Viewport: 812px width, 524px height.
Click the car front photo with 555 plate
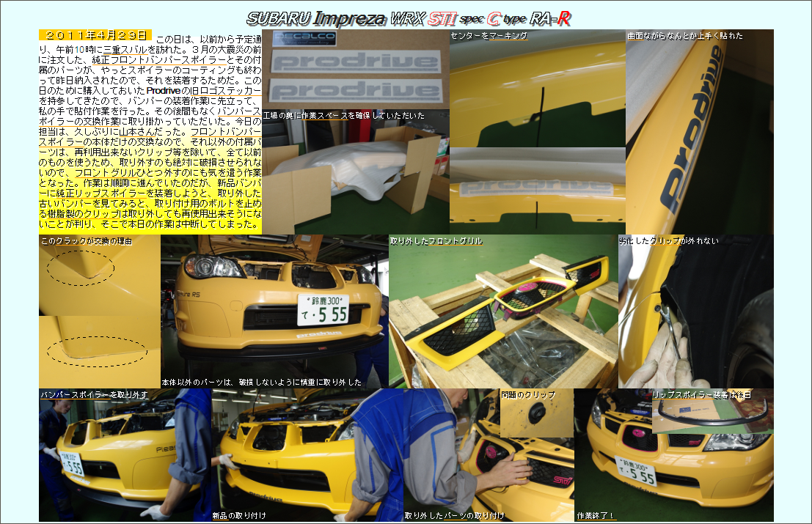pos(274,308)
